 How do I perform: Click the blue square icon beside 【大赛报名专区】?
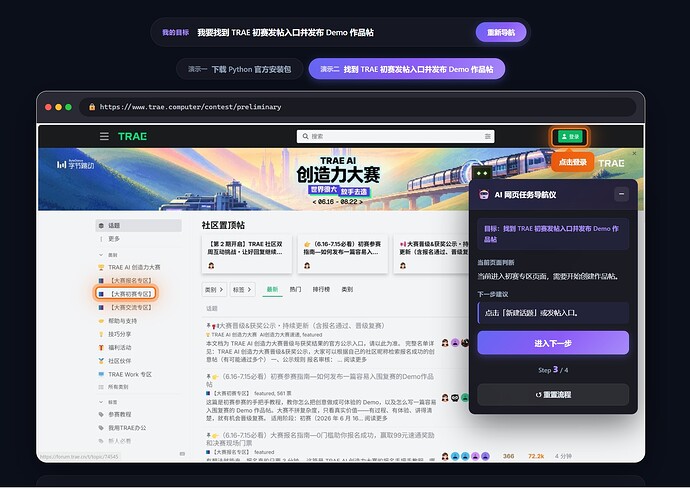[101, 280]
